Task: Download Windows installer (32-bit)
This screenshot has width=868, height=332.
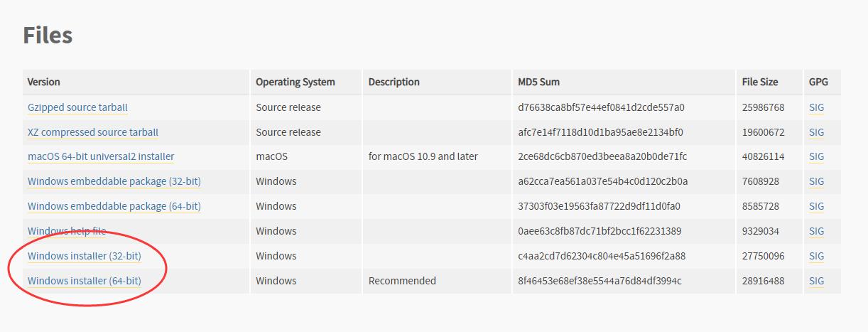Action: (84, 256)
